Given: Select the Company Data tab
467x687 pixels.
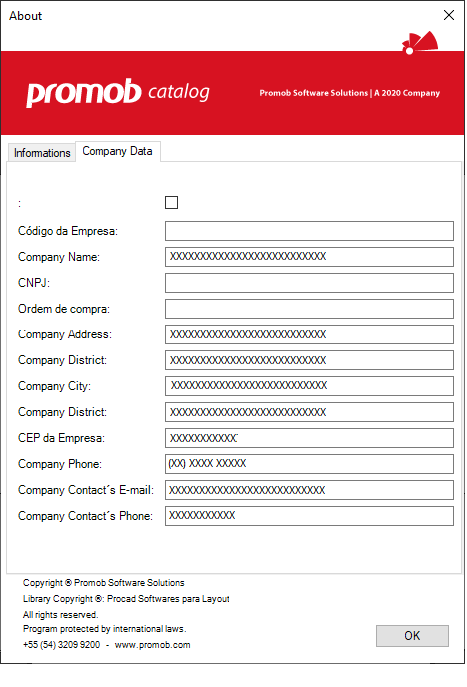Looking at the screenshot, I should [117, 151].
